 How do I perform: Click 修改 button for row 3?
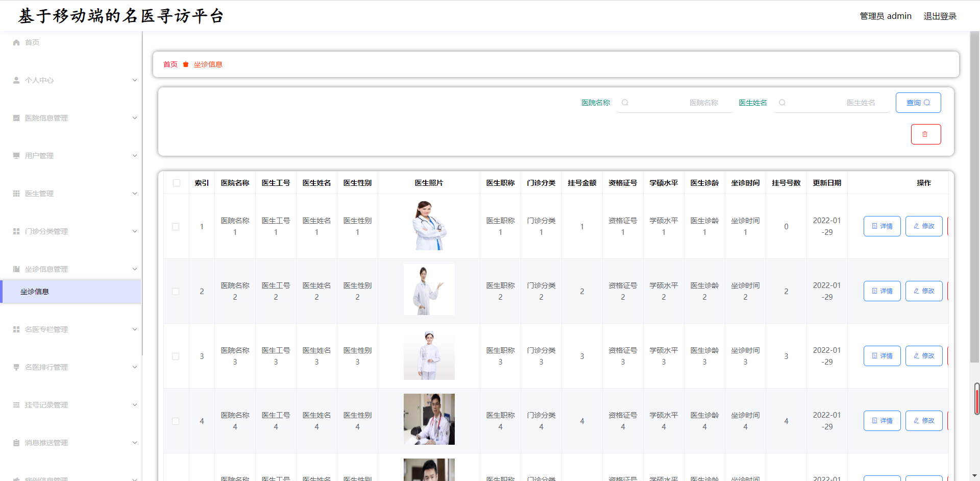click(x=924, y=356)
